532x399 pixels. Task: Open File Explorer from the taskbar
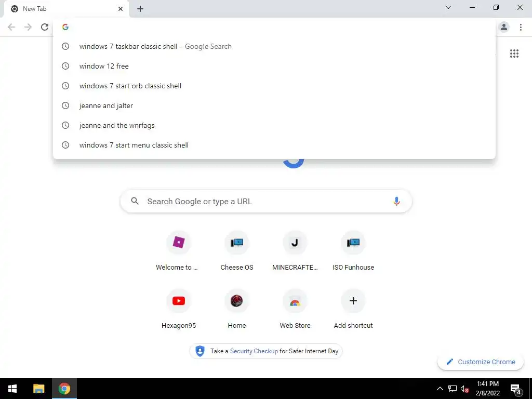(x=38, y=389)
